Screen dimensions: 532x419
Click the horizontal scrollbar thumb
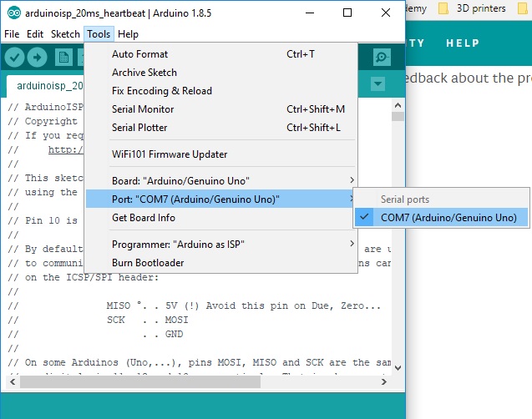click(140, 381)
